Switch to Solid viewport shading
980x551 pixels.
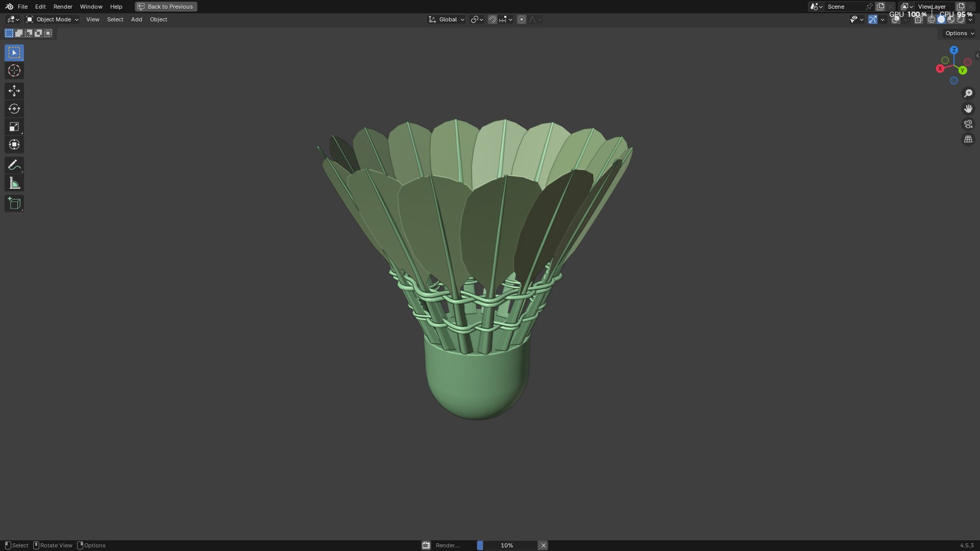(941, 19)
